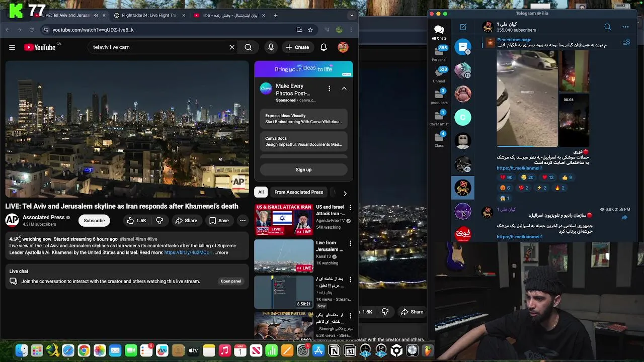Open the browser tab list dropdown
Image resolution: width=644 pixels, height=362 pixels.
pyautogui.click(x=352, y=16)
